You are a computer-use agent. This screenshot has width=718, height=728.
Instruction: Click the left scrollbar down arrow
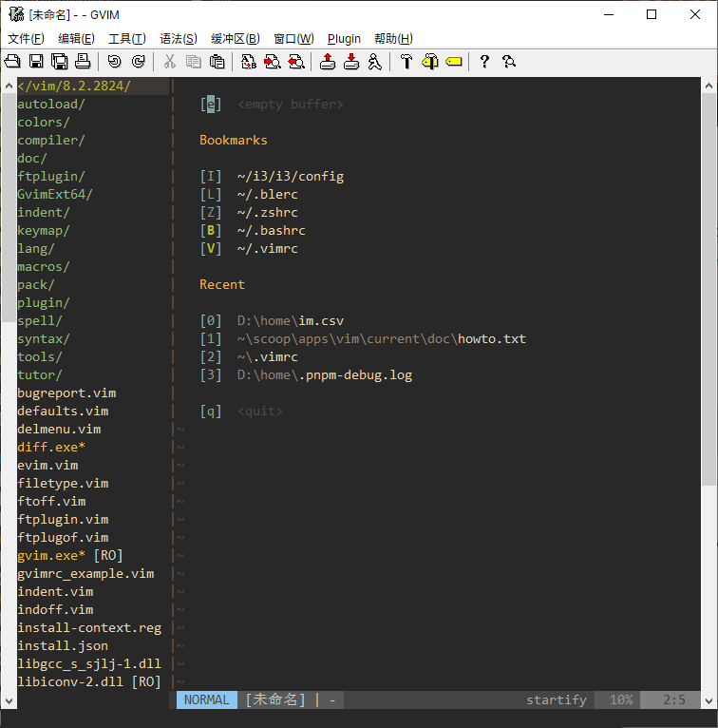pos(9,700)
